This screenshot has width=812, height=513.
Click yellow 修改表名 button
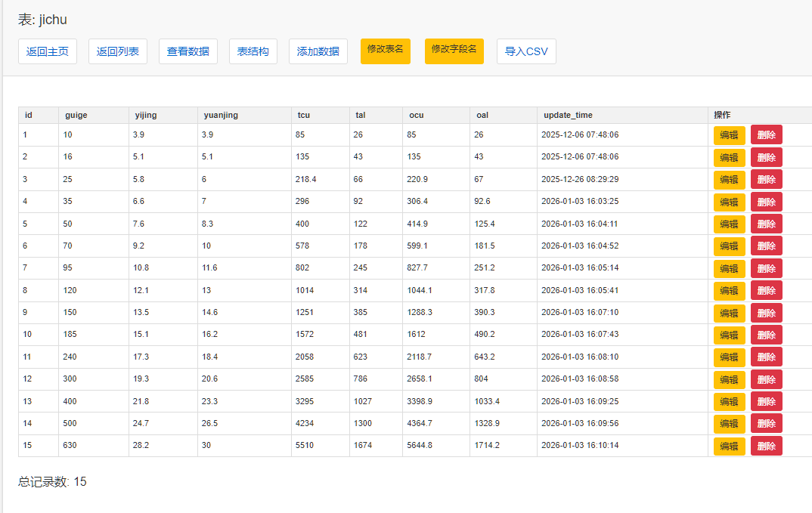click(386, 51)
